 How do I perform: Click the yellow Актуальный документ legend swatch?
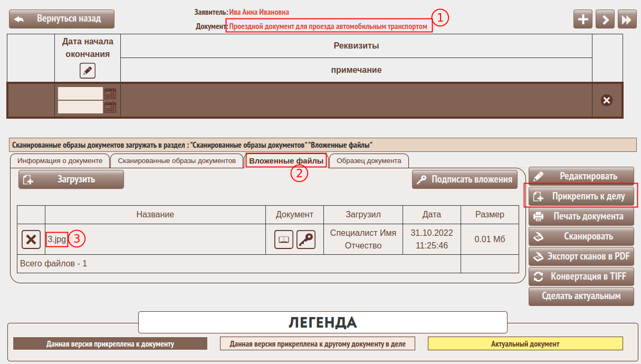(x=525, y=344)
